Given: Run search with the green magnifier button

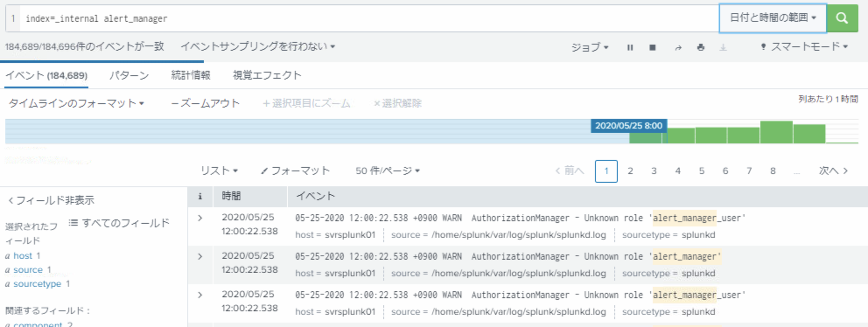Looking at the screenshot, I should click(x=842, y=18).
